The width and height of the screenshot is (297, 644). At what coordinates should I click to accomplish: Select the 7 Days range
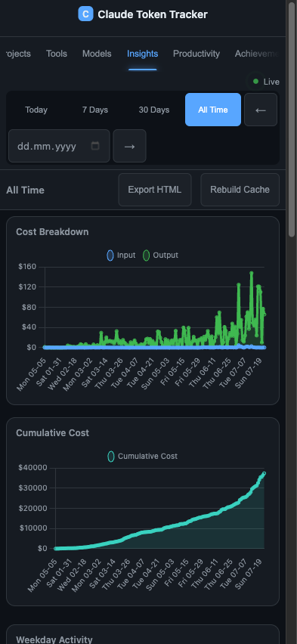pos(95,110)
